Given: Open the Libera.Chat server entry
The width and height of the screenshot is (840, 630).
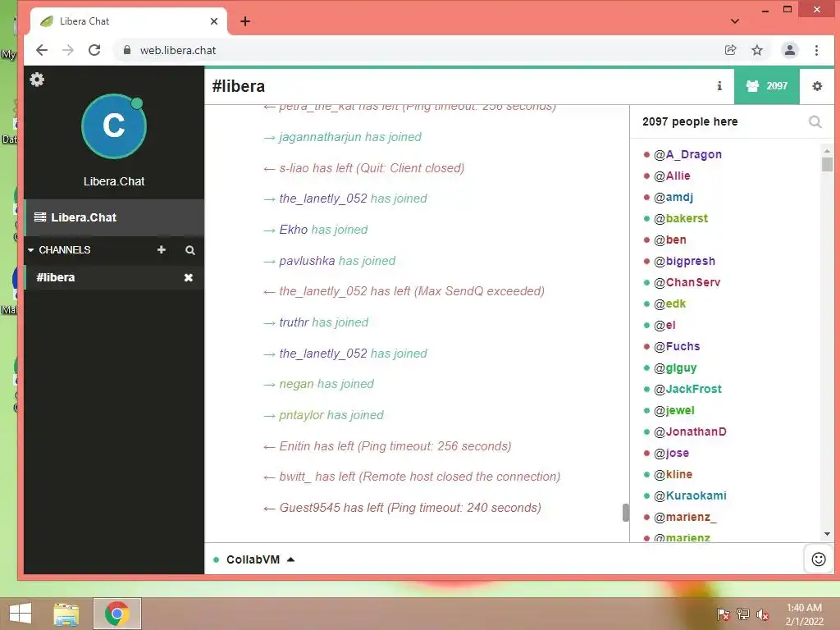Looking at the screenshot, I should pos(114,217).
